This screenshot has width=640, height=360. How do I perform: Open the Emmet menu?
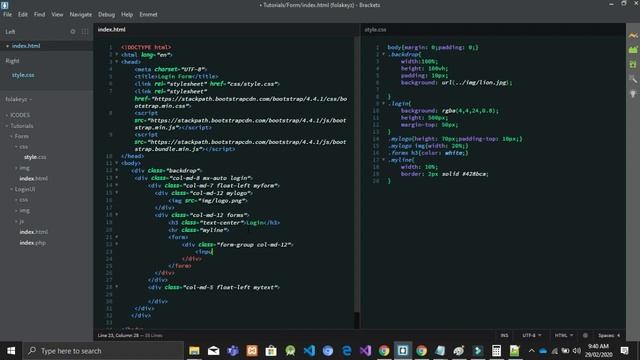click(x=148, y=14)
